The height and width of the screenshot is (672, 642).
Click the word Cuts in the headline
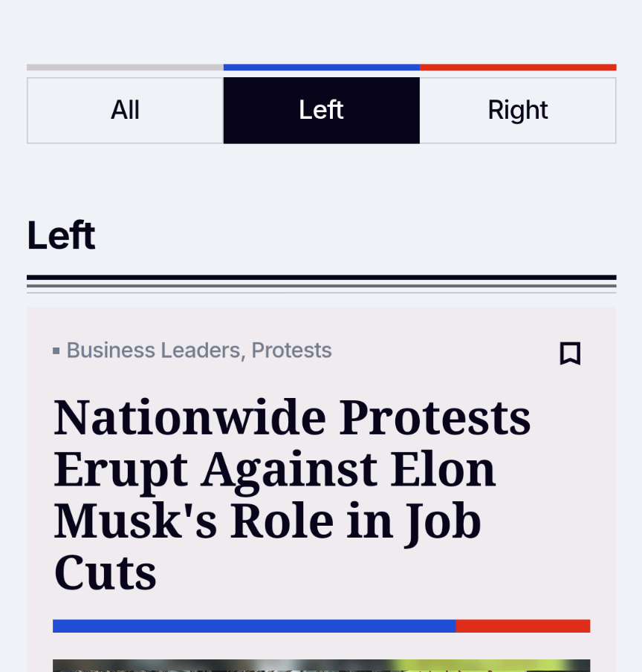(x=106, y=572)
